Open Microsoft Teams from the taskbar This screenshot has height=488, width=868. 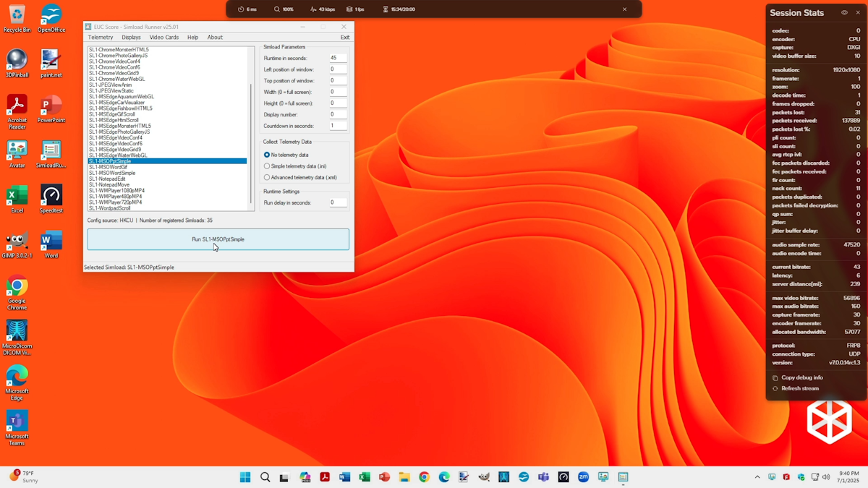(x=543, y=477)
